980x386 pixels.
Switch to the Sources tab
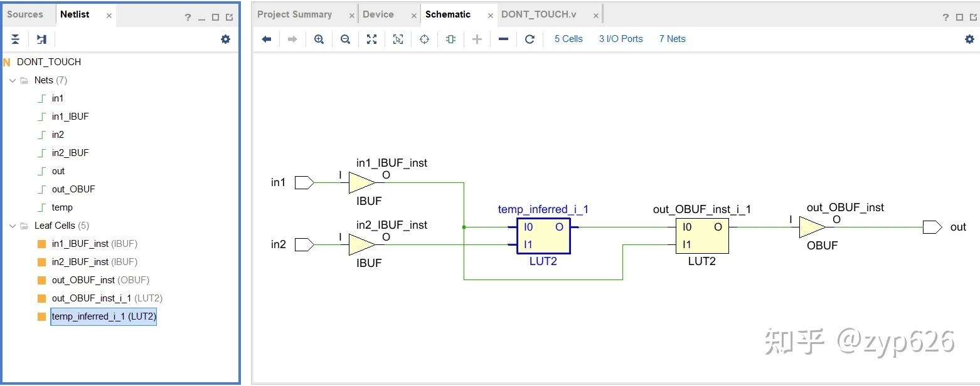[25, 14]
